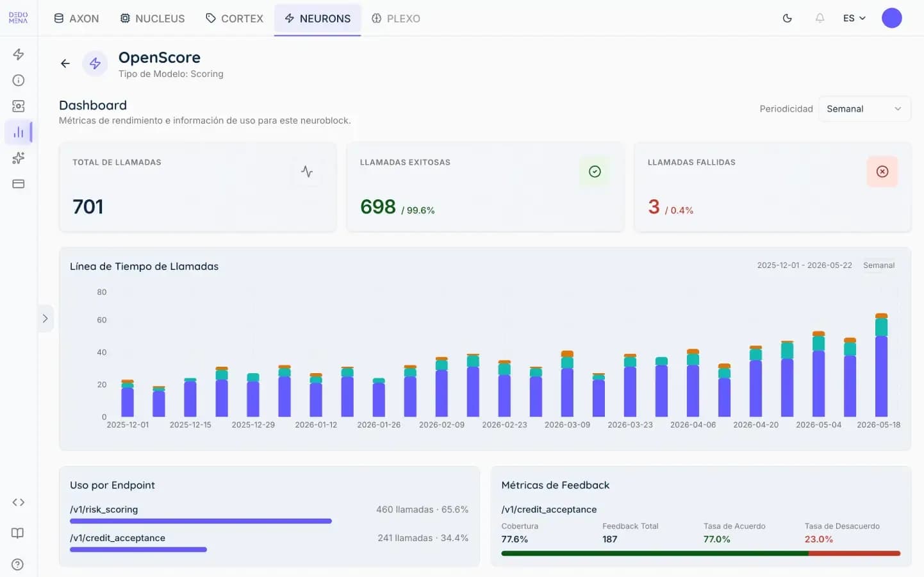Click the /v1/credit_acceptance usage progress bar
Screen dimensions: 924x577
138,549
